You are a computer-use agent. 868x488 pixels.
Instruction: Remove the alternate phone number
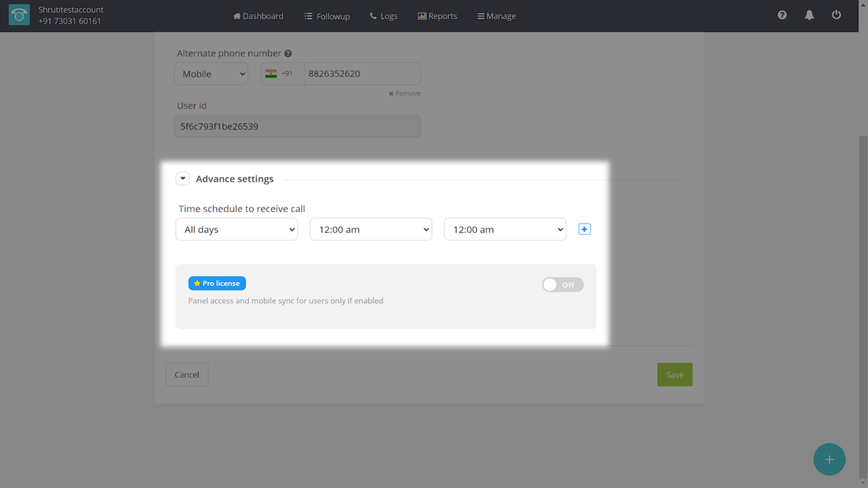[x=405, y=94]
